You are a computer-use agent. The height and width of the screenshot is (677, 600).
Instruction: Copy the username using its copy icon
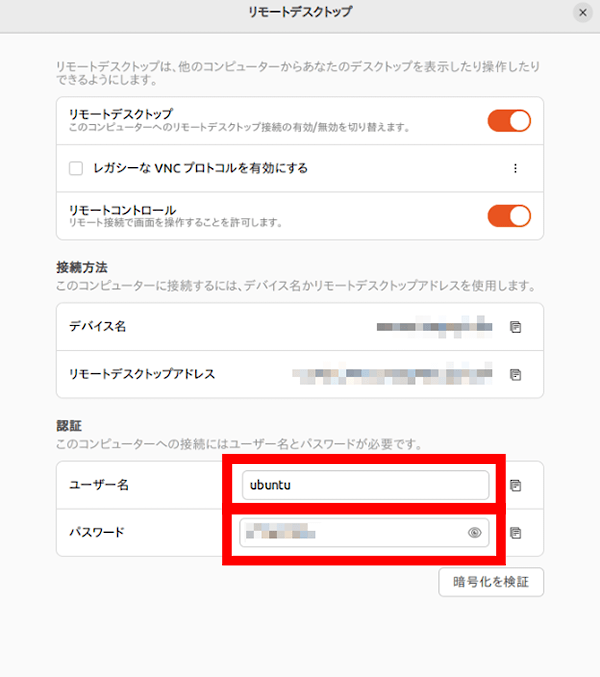tap(516, 485)
